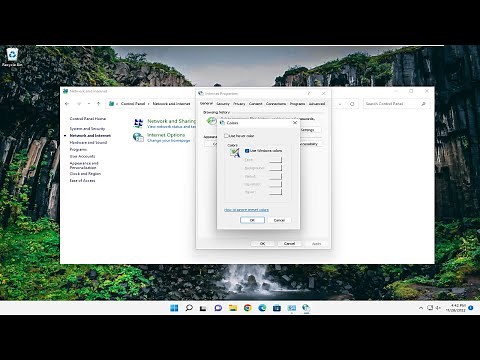This screenshot has width=480, height=360.
Task: Expand address bar history dropdown chevron
Action: [340, 104]
